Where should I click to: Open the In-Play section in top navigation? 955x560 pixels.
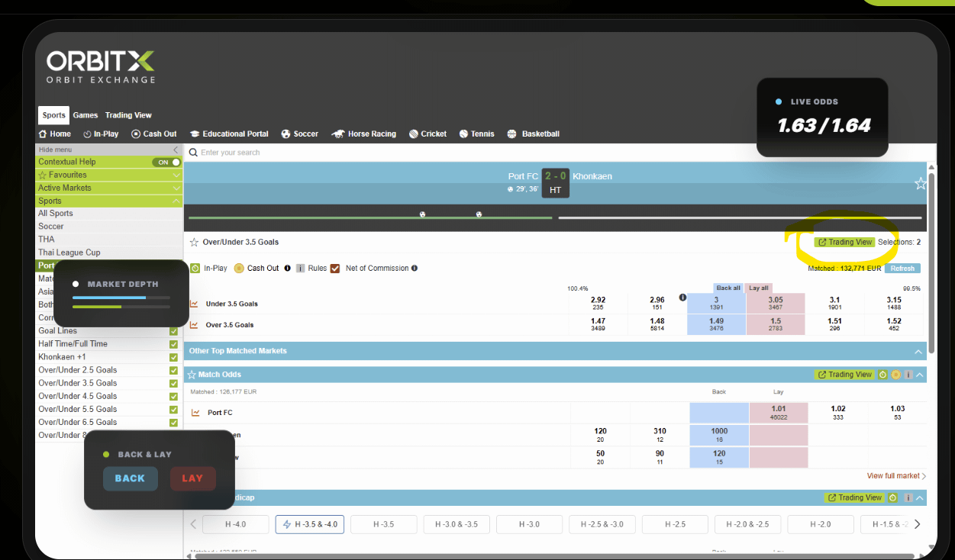pyautogui.click(x=99, y=134)
